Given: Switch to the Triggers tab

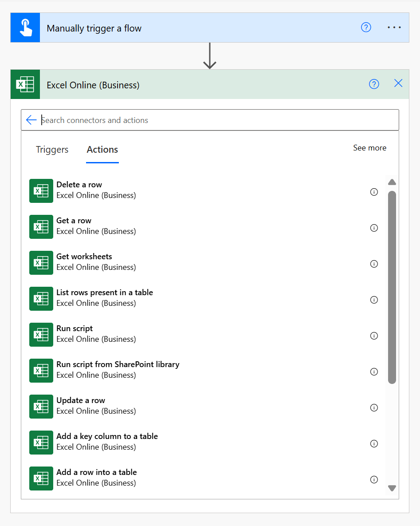Looking at the screenshot, I should pos(52,150).
